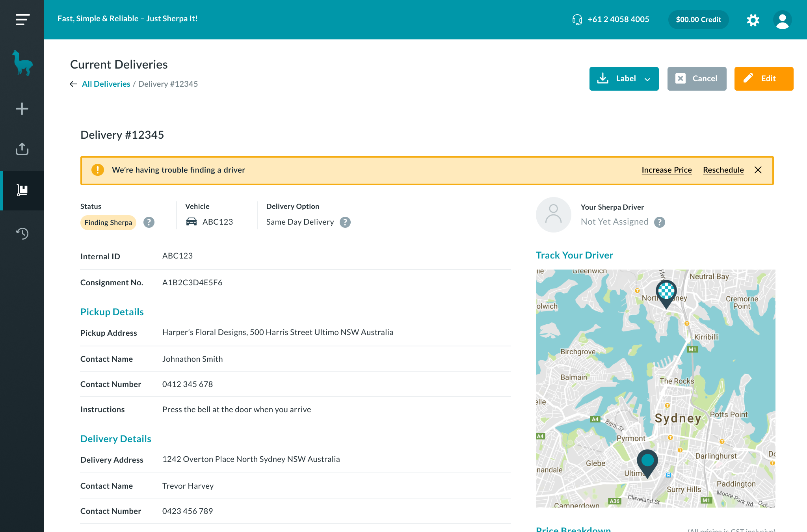Select the current deliveries trolley icon
This screenshot has width=807, height=532.
[x=22, y=190]
